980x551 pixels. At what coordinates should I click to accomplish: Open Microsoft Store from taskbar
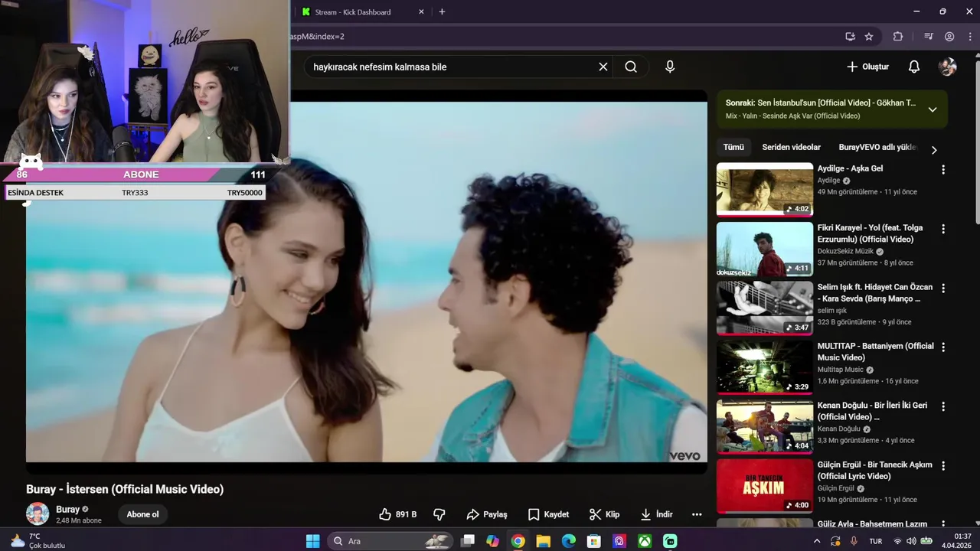tap(593, 541)
